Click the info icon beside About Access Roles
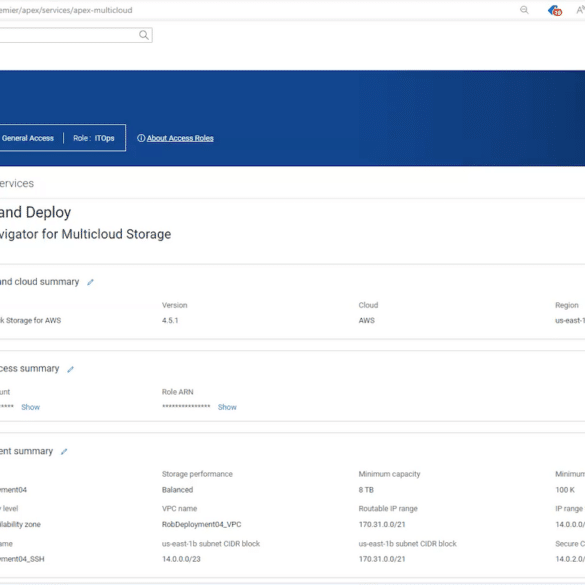Screen dimensions: 585x585 click(x=141, y=138)
